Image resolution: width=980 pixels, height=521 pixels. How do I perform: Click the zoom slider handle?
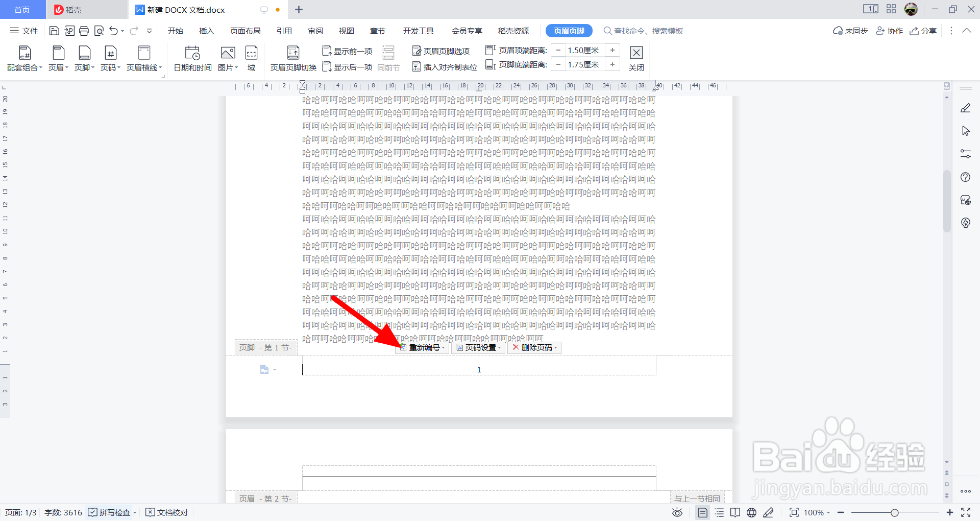(x=894, y=512)
